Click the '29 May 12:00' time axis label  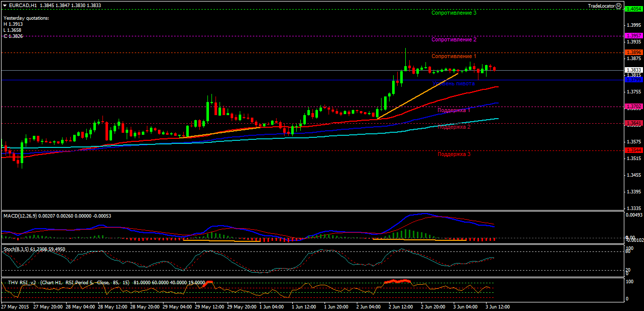click(209, 306)
